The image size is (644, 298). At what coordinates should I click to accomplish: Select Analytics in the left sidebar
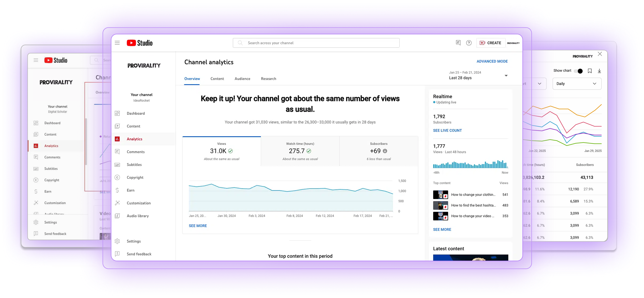pos(134,139)
